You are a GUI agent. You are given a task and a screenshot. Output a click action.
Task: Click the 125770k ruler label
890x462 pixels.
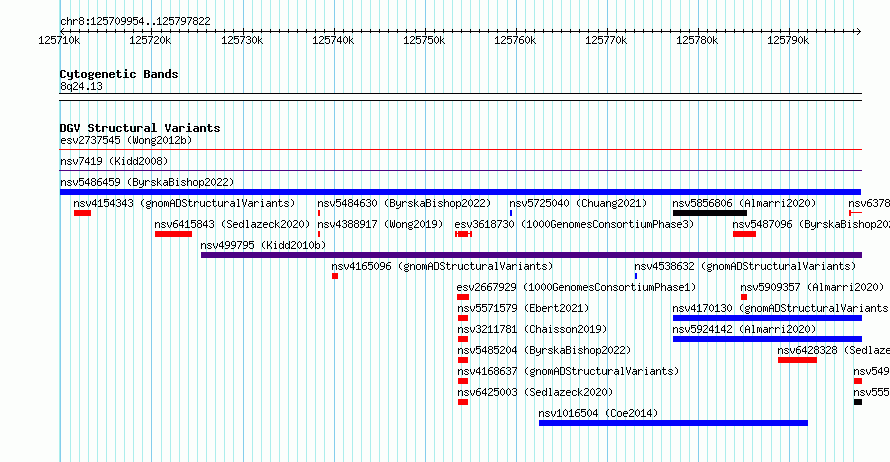point(606,40)
